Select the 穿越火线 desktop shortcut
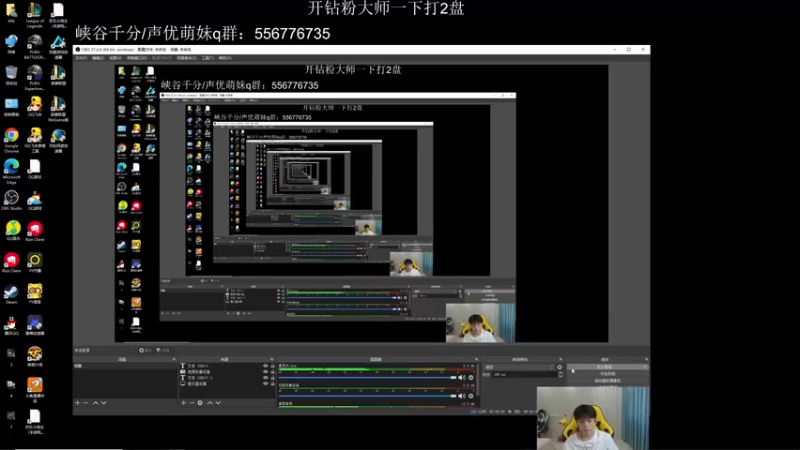Screen dimensions: 800x450 [x=35, y=357]
